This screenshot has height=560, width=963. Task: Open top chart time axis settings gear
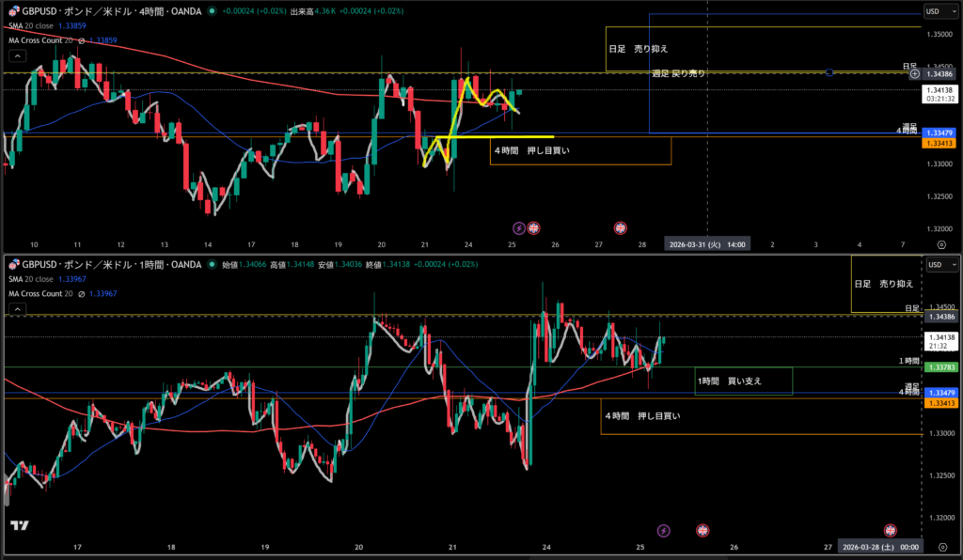(x=941, y=244)
